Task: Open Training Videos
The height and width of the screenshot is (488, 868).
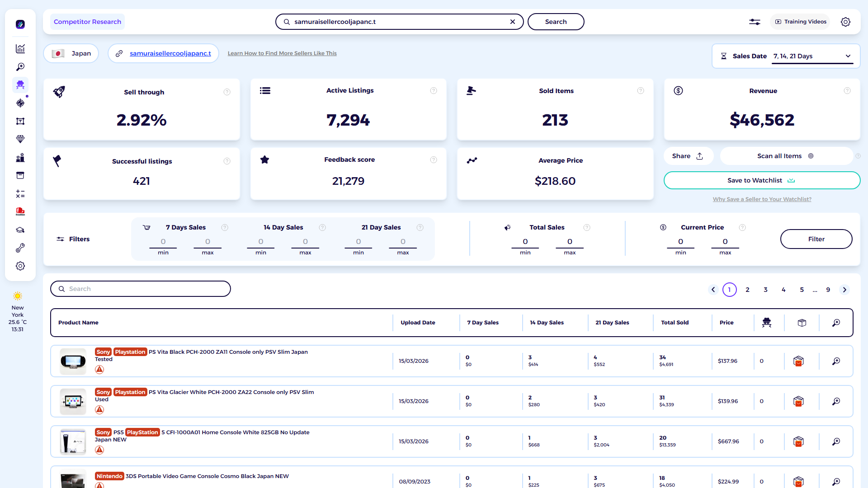Action: pos(801,22)
